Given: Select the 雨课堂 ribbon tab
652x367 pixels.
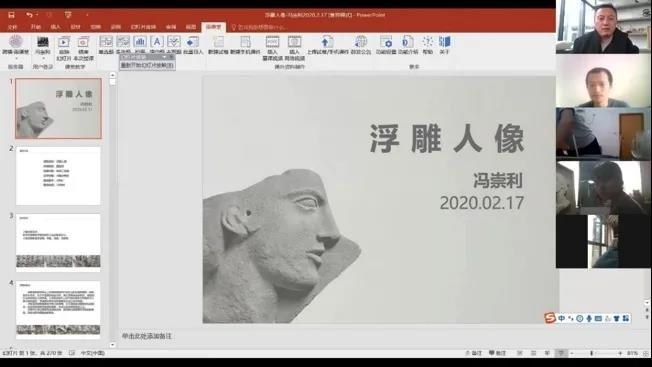Looking at the screenshot, I should click(214, 27).
